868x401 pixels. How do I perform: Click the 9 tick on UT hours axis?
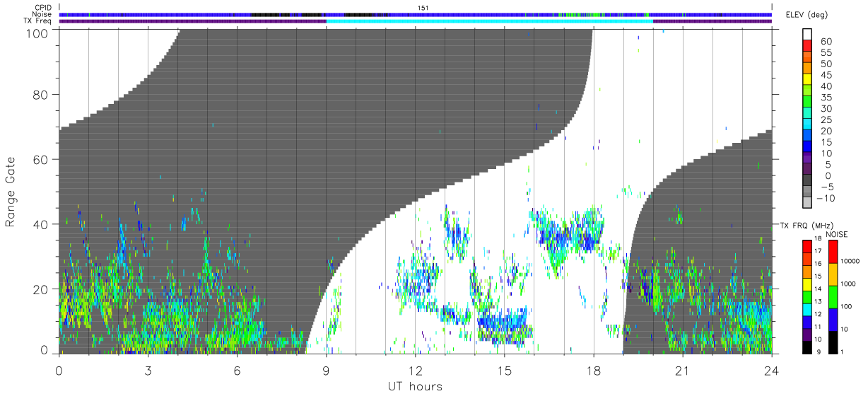326,371
